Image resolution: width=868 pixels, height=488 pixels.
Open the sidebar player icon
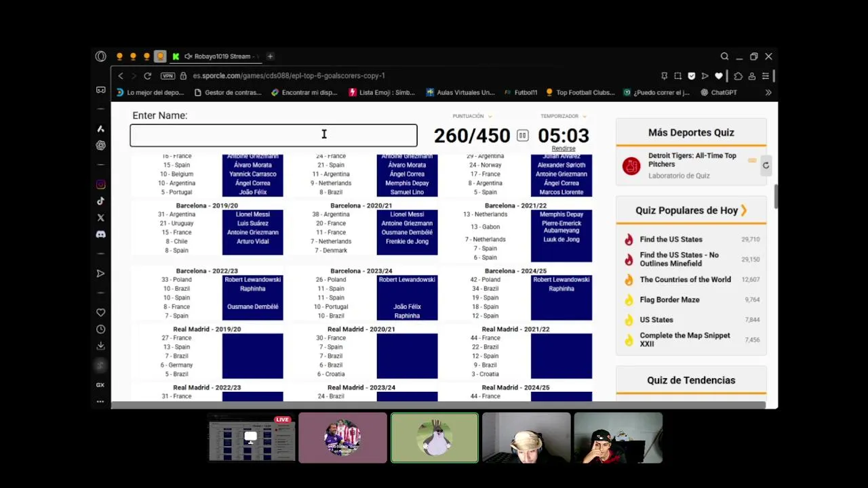[x=100, y=273]
